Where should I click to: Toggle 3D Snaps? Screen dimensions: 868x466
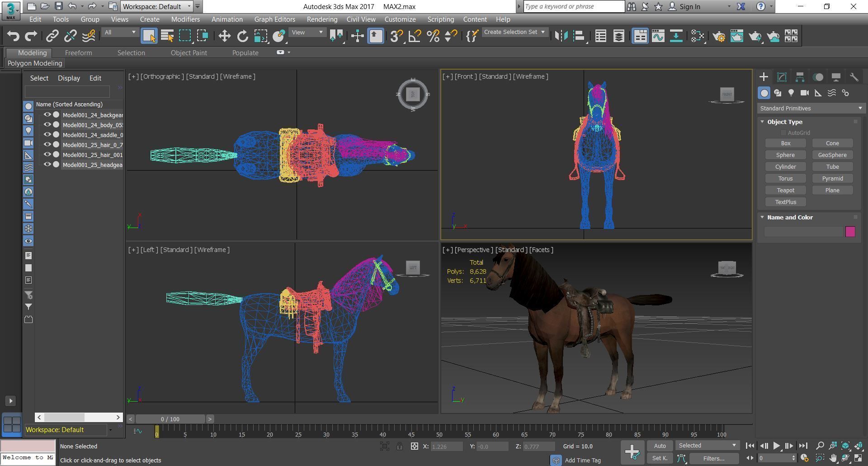pyautogui.click(x=396, y=36)
